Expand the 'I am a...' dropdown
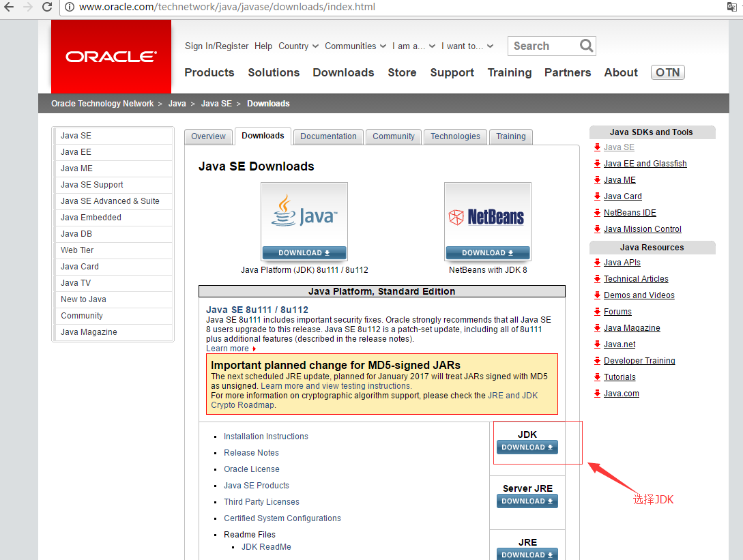The image size is (743, 560). click(x=413, y=46)
